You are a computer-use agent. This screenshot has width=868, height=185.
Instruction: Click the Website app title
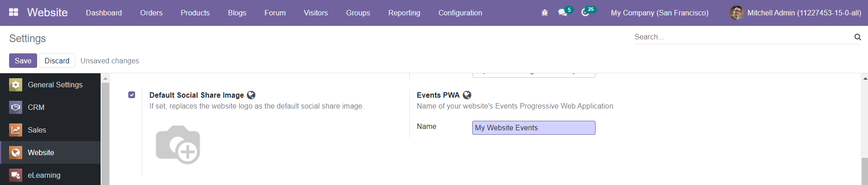[x=48, y=13]
